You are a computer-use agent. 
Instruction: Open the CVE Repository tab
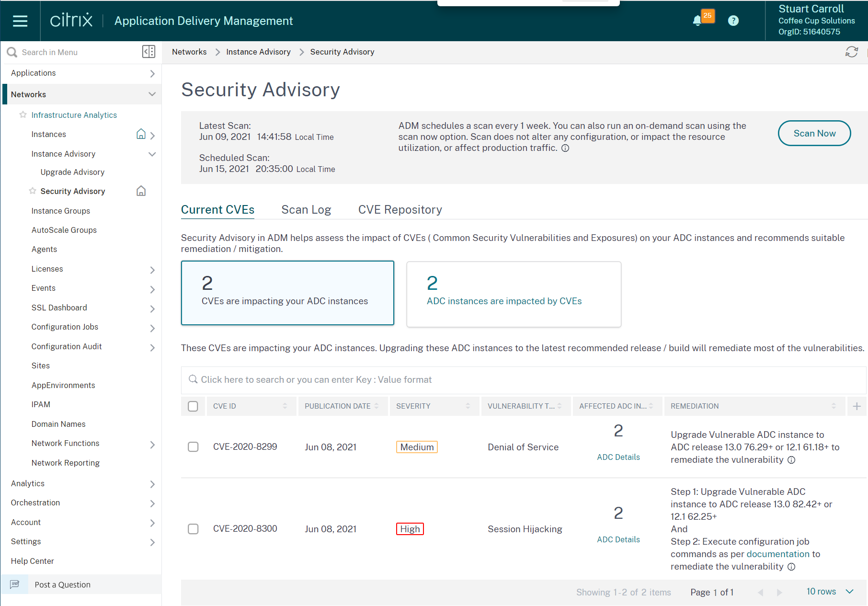tap(400, 210)
